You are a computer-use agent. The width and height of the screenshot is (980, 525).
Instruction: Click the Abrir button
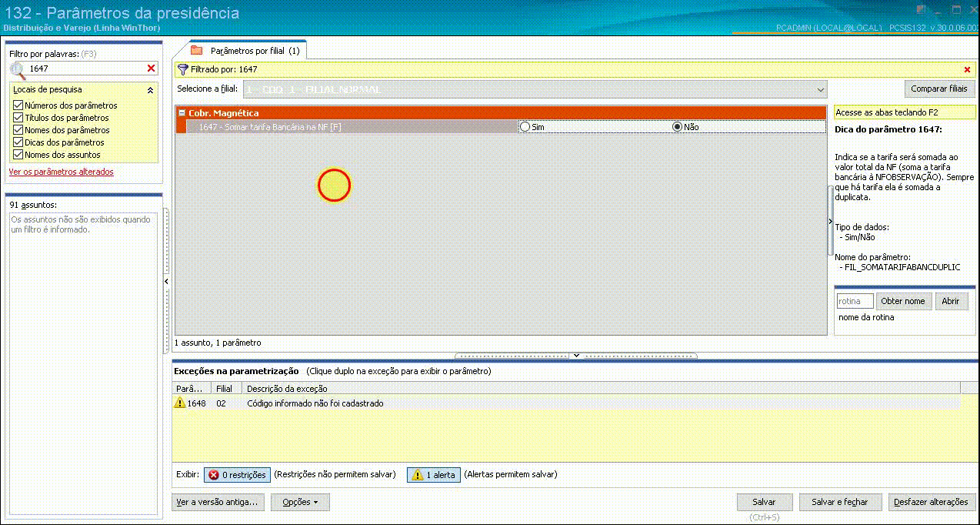(x=951, y=301)
